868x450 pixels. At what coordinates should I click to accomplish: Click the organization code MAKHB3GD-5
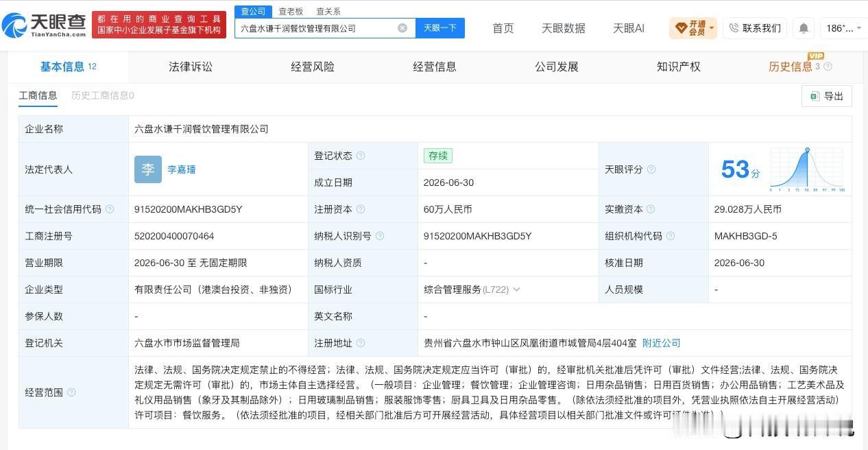(x=746, y=236)
